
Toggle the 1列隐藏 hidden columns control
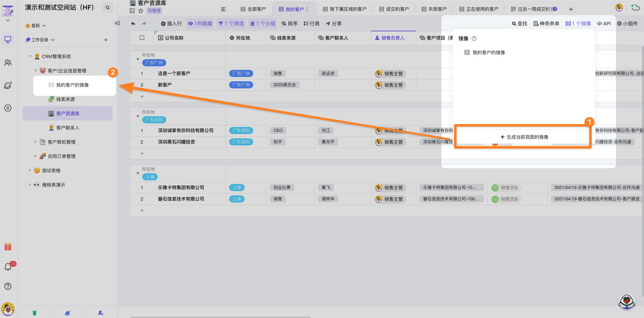(x=200, y=24)
